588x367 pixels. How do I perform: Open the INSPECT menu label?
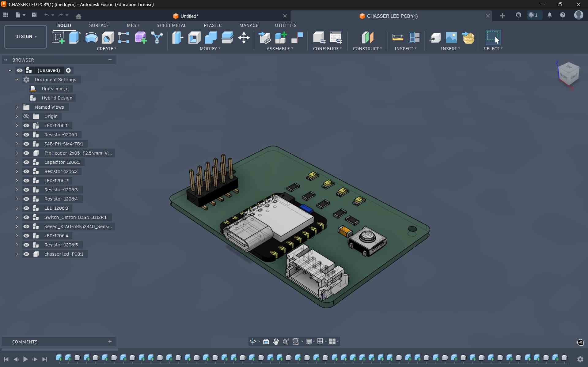(x=405, y=49)
